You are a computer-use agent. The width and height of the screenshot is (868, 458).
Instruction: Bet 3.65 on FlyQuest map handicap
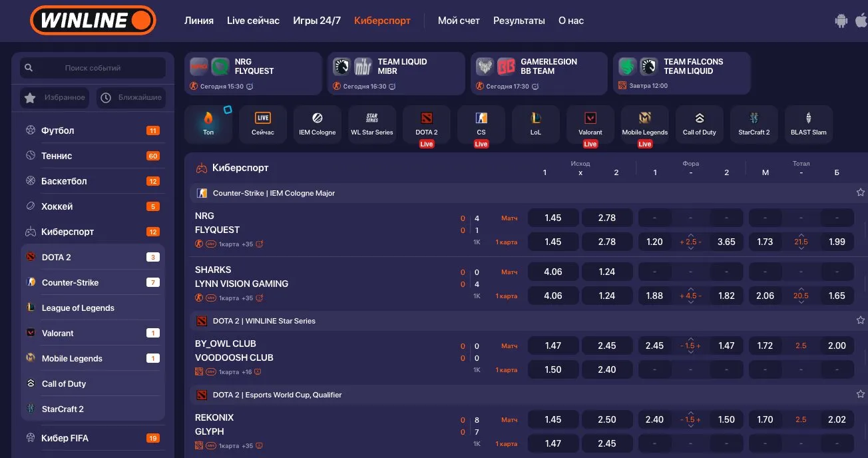(726, 242)
